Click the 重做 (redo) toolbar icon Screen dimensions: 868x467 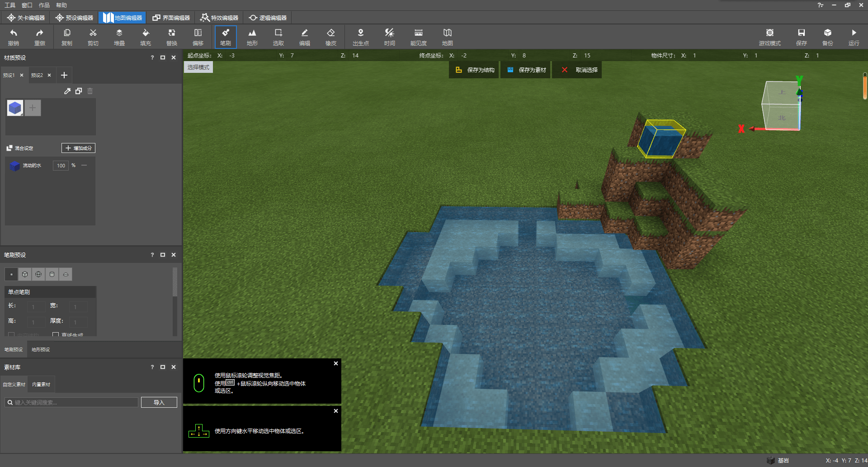pos(40,37)
